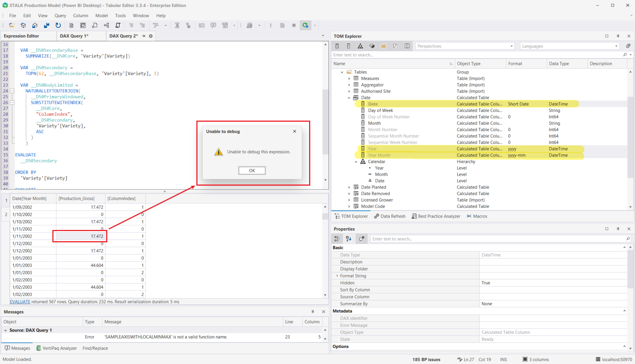The image size is (635, 364).
Task: Dismiss the Unable to debug dialog with OK
Action: pos(252,170)
